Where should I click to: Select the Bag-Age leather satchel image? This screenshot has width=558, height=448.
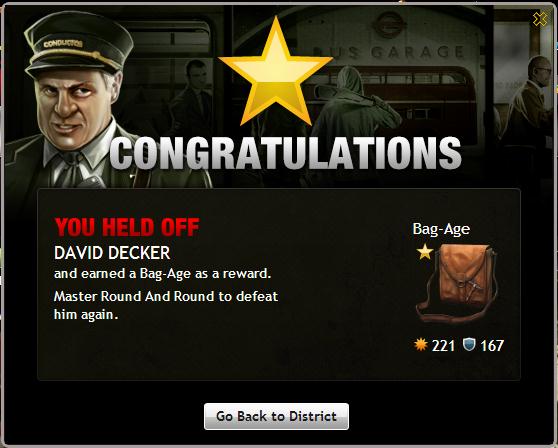coord(458,283)
